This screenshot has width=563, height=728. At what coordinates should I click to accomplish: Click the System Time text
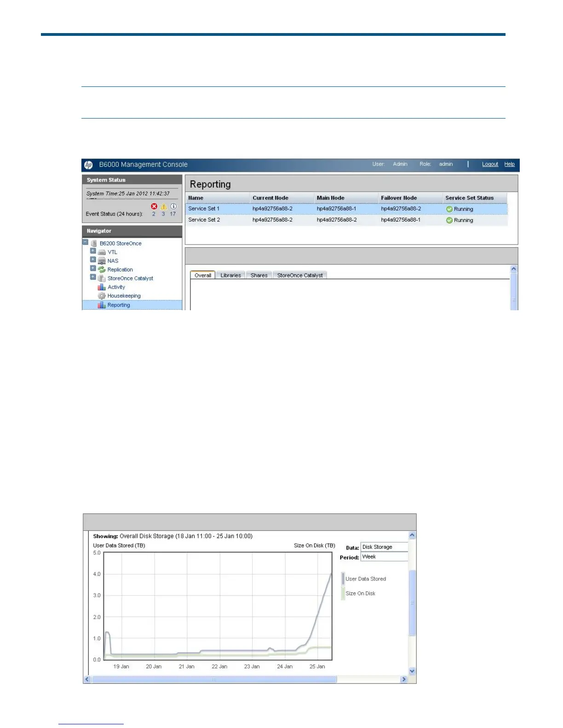click(128, 193)
